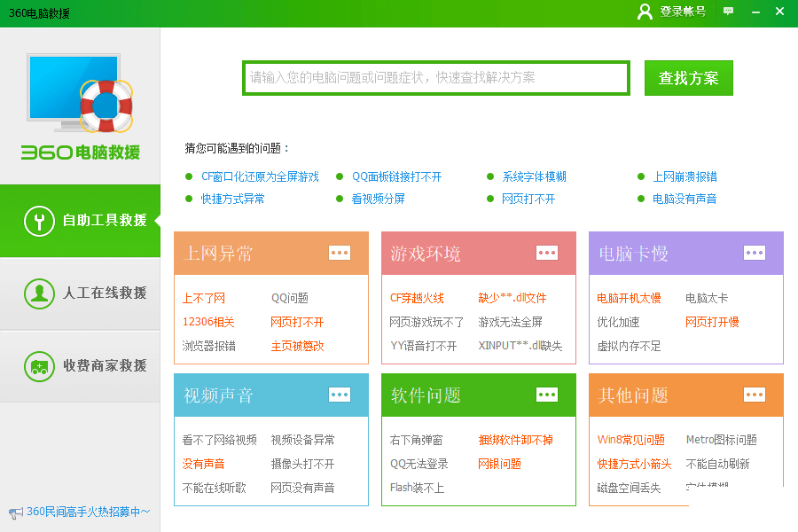Click the Flash装不上 link
This screenshot has width=798, height=532.
pos(417,488)
